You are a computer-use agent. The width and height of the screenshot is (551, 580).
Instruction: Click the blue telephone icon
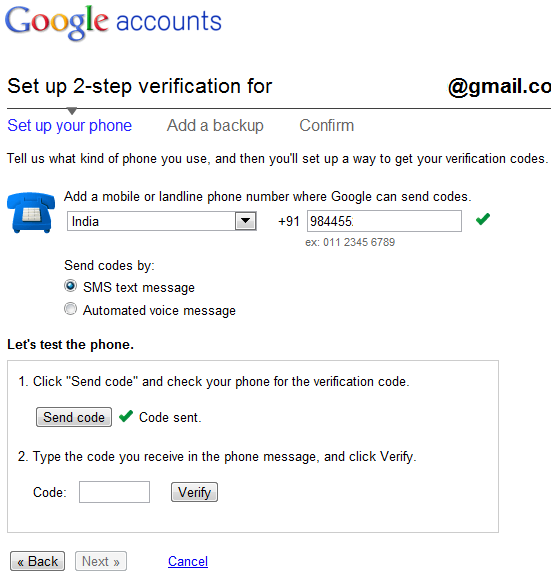click(x=31, y=212)
